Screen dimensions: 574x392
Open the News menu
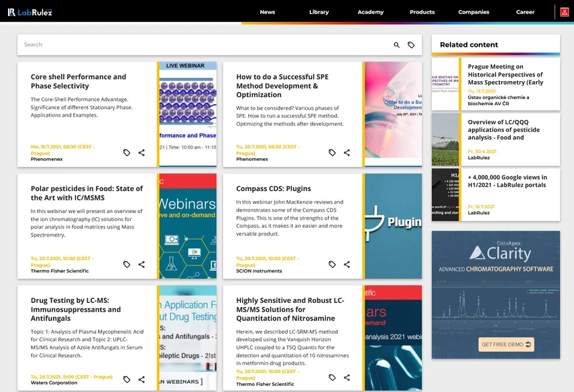268,12
